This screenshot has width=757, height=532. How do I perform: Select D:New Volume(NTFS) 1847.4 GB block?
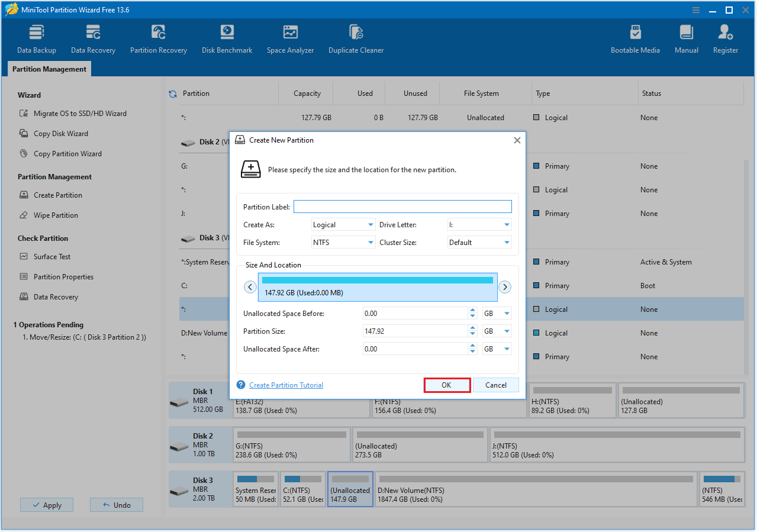[536, 489]
